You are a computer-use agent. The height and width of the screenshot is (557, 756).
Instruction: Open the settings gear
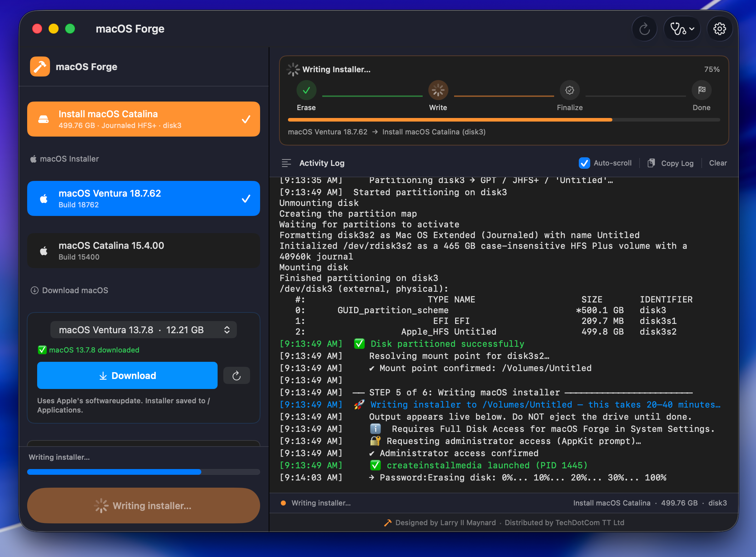click(720, 29)
